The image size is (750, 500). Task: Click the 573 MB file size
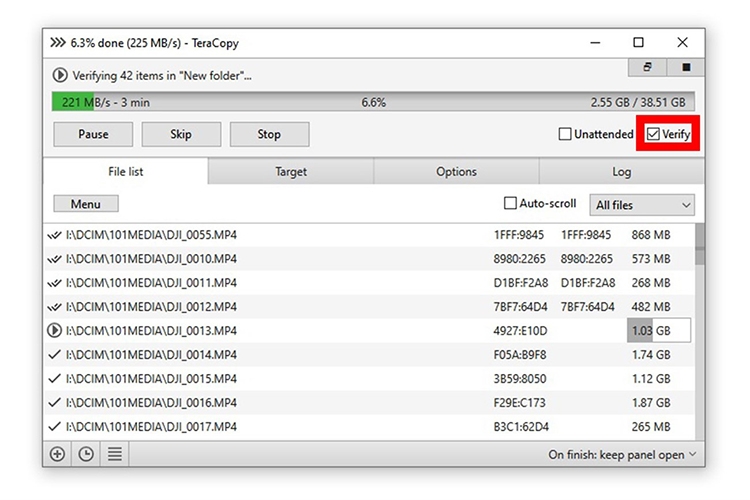coord(651,259)
